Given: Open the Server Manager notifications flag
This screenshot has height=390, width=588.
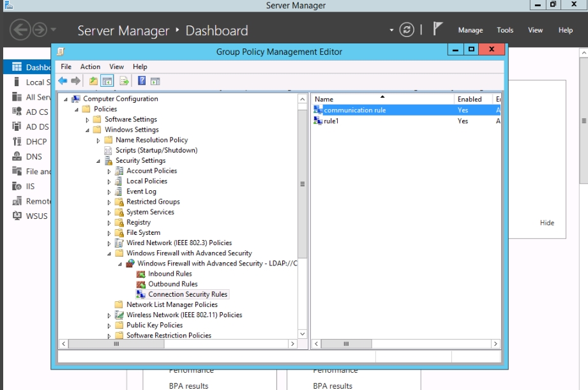Looking at the screenshot, I should [x=437, y=29].
